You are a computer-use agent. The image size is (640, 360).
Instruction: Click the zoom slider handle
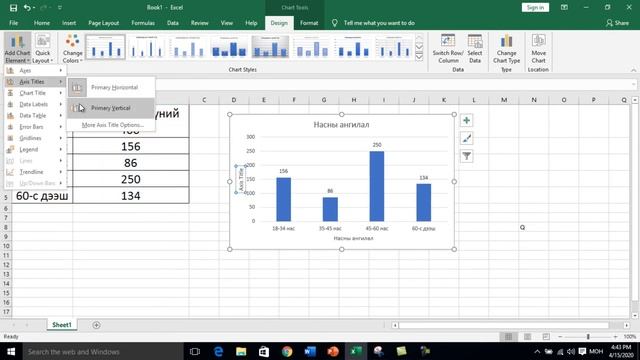point(588,336)
